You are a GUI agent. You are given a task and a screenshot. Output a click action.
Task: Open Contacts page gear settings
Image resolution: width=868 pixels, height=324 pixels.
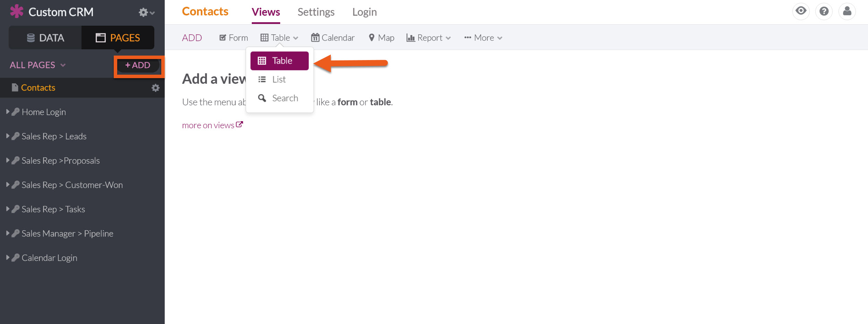(156, 88)
